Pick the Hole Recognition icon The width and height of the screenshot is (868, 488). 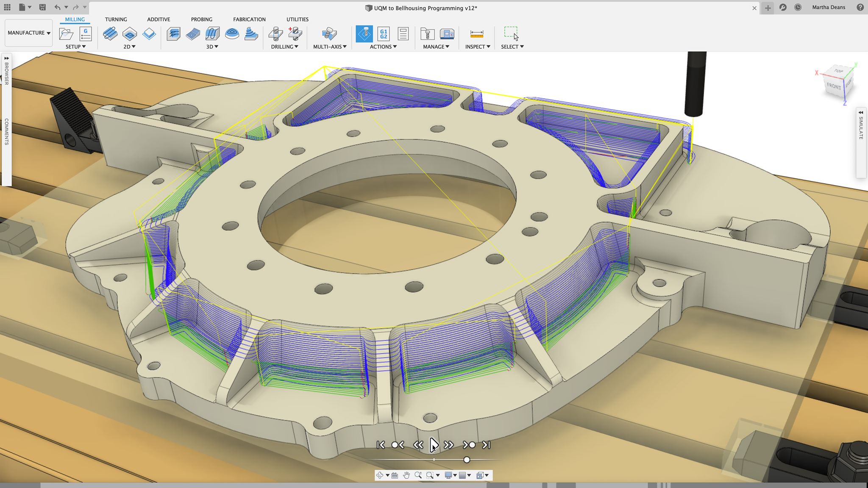295,33
